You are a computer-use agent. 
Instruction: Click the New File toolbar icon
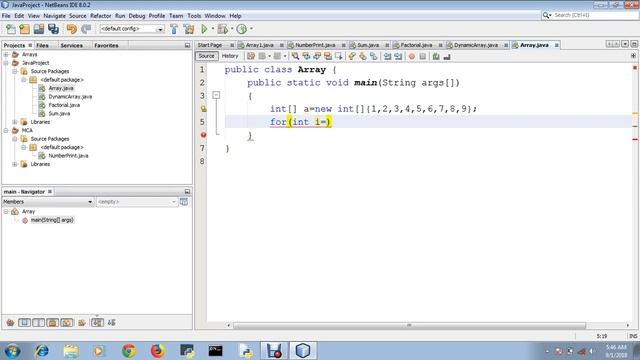11,29
